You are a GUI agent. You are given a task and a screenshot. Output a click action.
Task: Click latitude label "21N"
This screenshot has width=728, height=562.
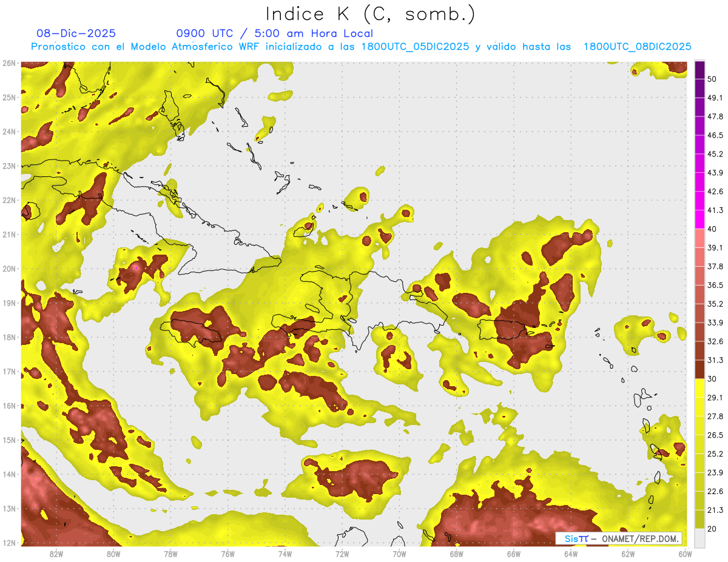[9, 235]
